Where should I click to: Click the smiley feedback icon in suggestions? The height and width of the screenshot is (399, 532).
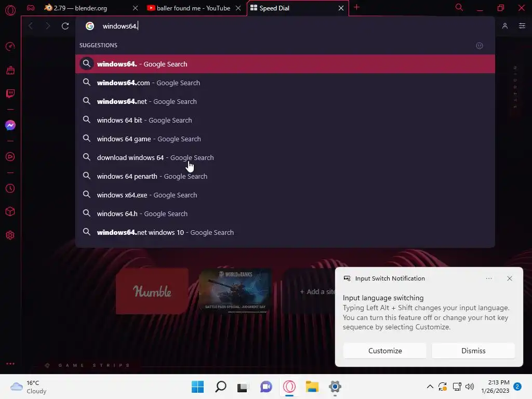480,46
